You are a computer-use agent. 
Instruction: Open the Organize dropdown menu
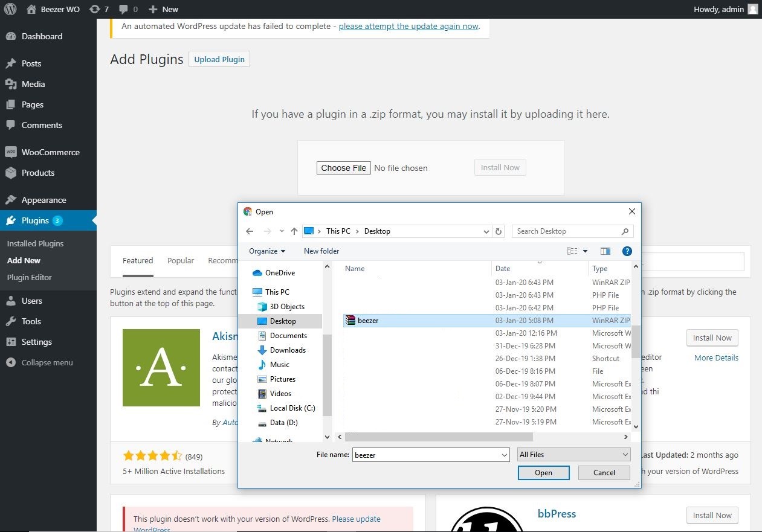[267, 251]
